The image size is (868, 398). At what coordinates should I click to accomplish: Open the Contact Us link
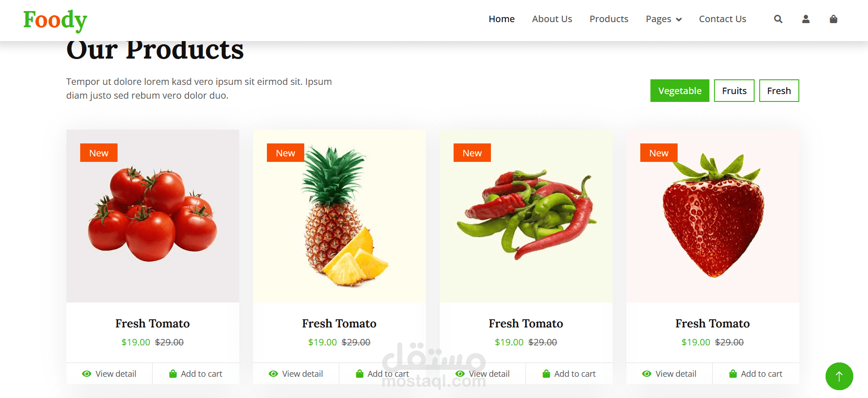[722, 19]
